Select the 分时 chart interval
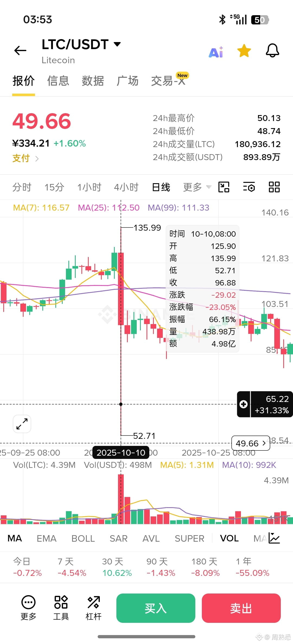 pyautogui.click(x=22, y=187)
